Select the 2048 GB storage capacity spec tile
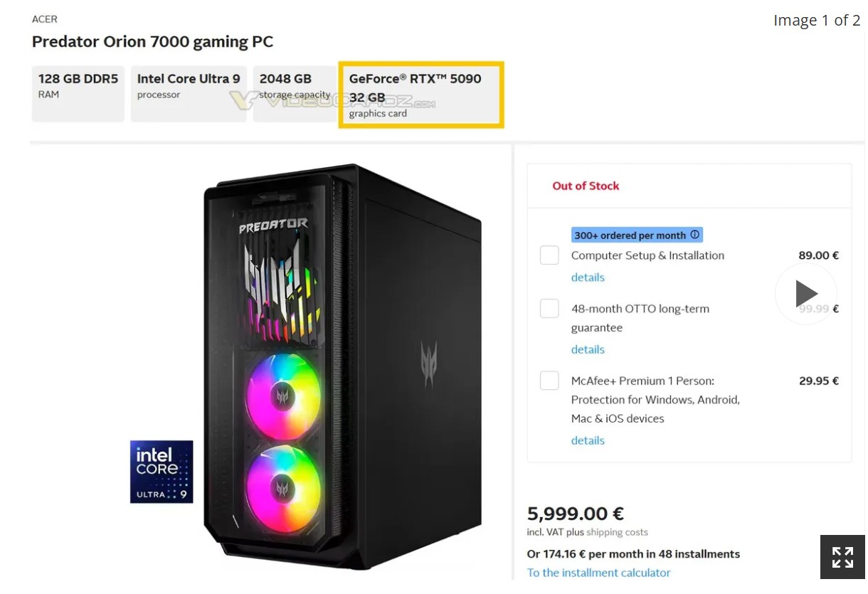This screenshot has width=868, height=594. [x=294, y=93]
